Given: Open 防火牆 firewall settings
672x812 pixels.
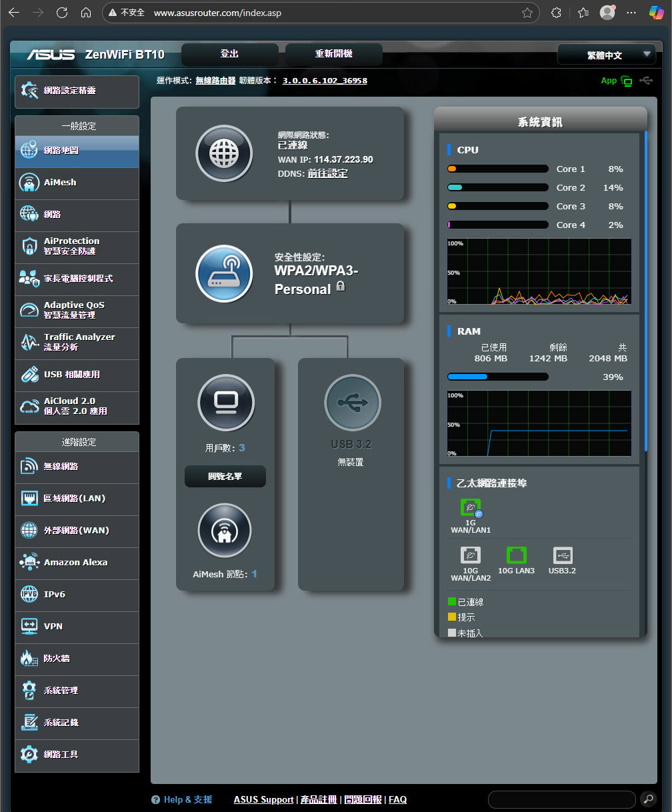Looking at the screenshot, I should pyautogui.click(x=77, y=659).
